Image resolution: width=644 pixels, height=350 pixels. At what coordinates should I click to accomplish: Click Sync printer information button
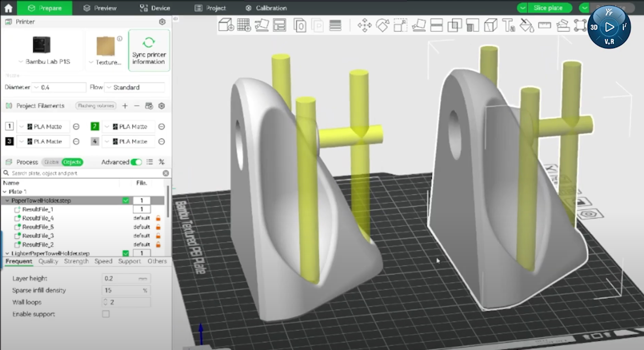click(149, 50)
